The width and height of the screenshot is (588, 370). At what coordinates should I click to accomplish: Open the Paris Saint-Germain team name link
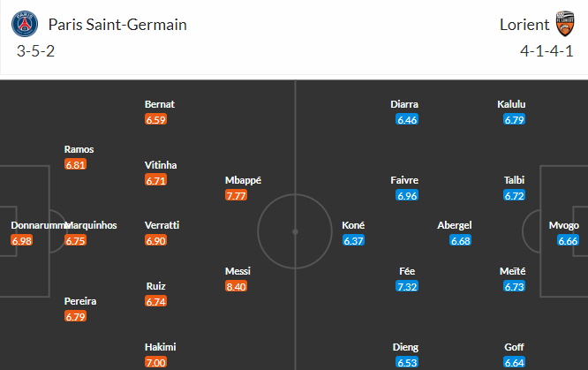coord(117,25)
